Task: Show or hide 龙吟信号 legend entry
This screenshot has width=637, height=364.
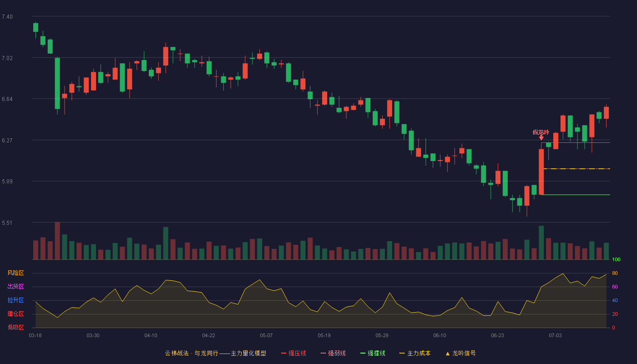Action: pyautogui.click(x=460, y=354)
